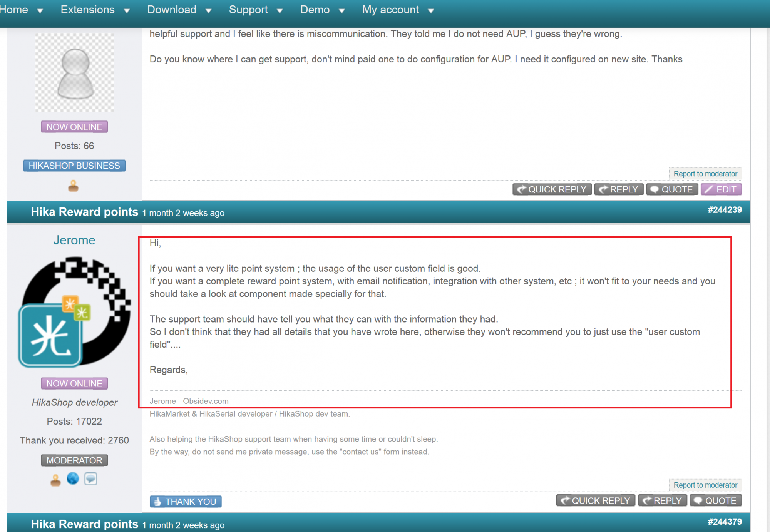
Task: Open the Support menu
Action: tap(248, 10)
